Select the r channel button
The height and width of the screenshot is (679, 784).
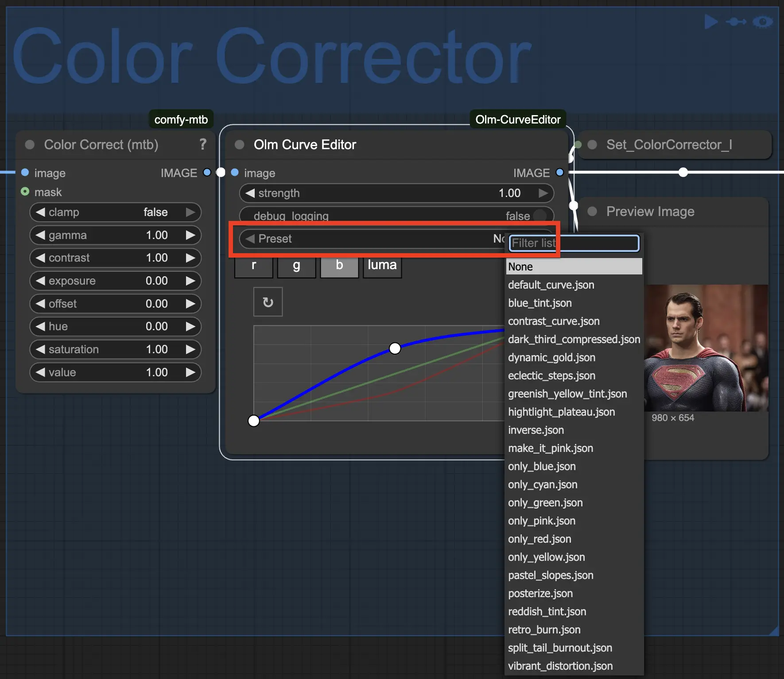pyautogui.click(x=253, y=265)
